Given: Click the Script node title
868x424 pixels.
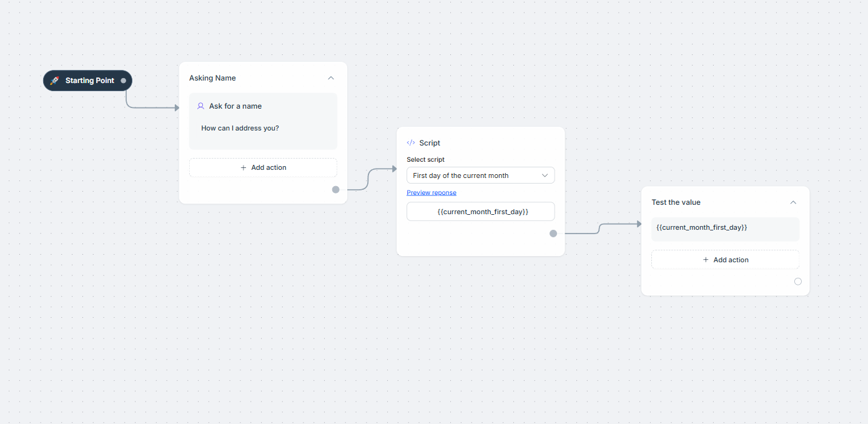Looking at the screenshot, I should coord(430,143).
